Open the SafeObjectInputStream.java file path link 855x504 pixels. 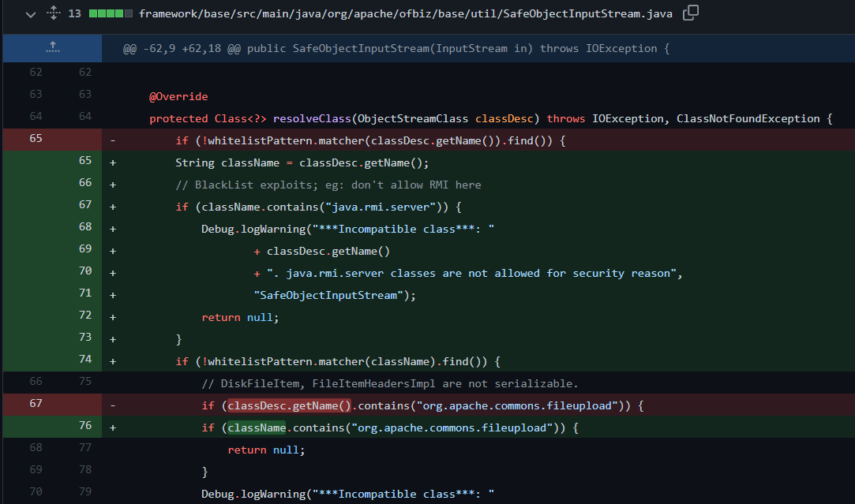pos(407,13)
